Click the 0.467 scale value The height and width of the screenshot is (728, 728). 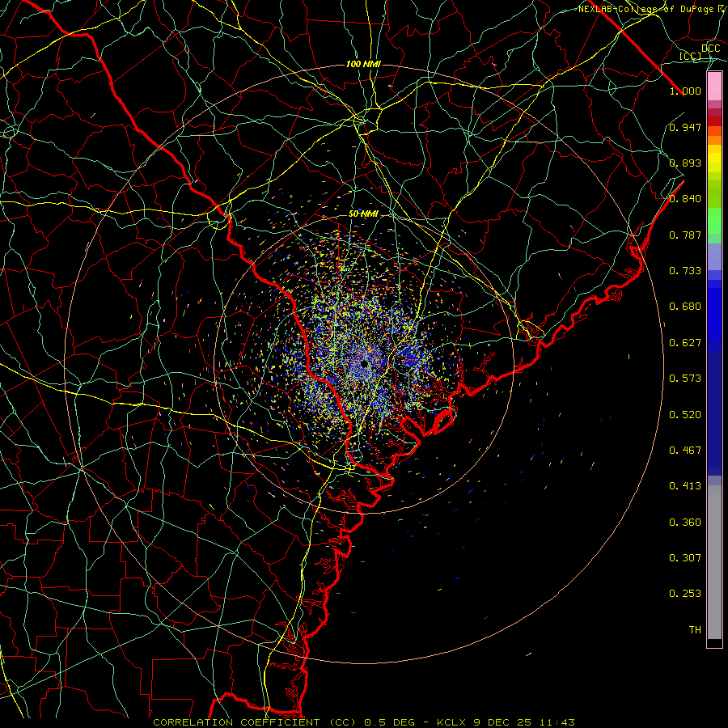[x=685, y=451]
